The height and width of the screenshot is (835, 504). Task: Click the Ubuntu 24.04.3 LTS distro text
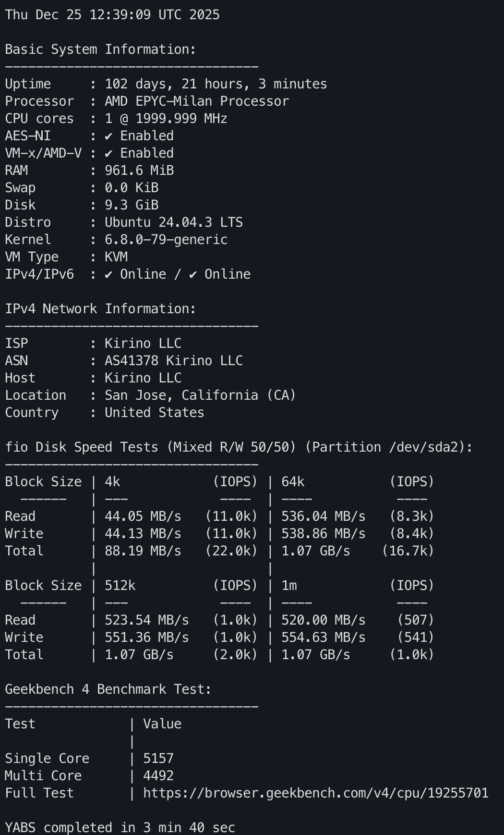coord(174,222)
